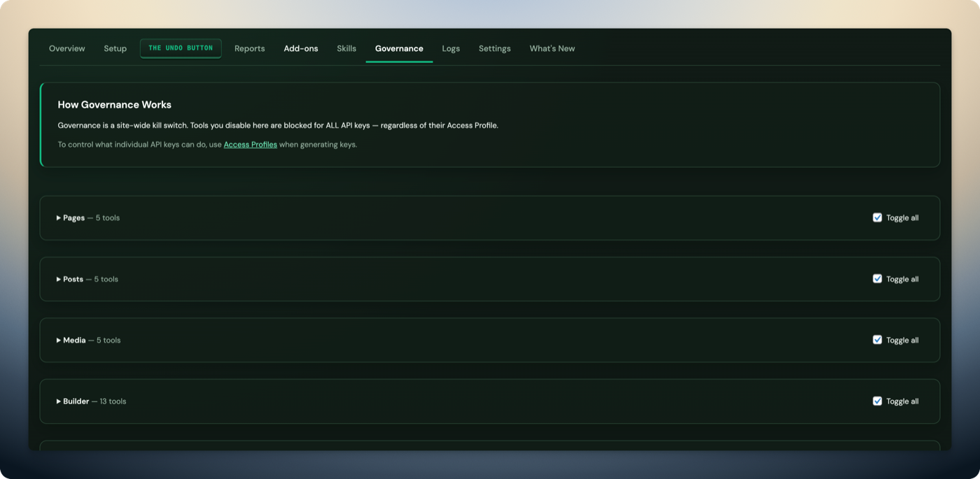Viewport: 980px width, 479px height.
Task: Switch to the Settings tab
Action: [494, 48]
